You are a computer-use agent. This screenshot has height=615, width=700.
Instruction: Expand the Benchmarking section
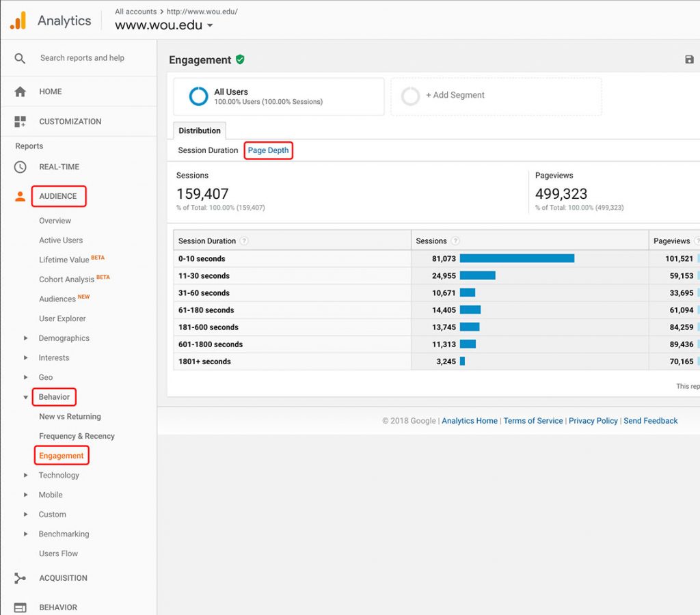click(25, 534)
